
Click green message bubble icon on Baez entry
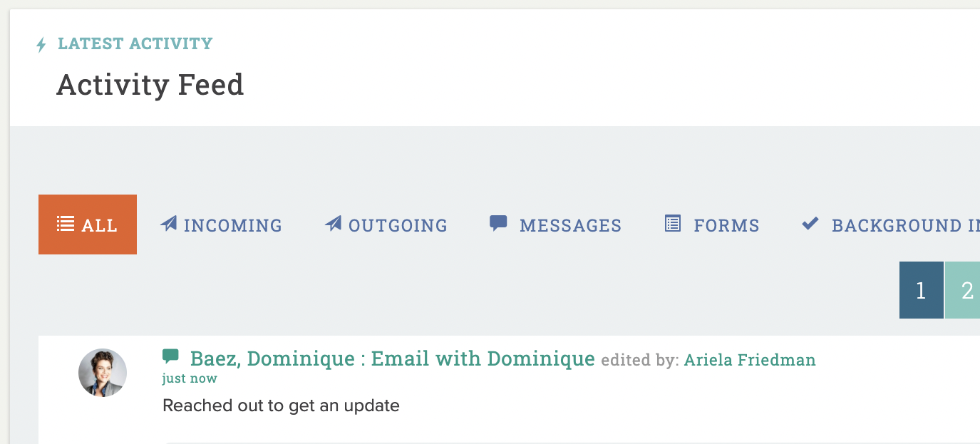click(170, 356)
